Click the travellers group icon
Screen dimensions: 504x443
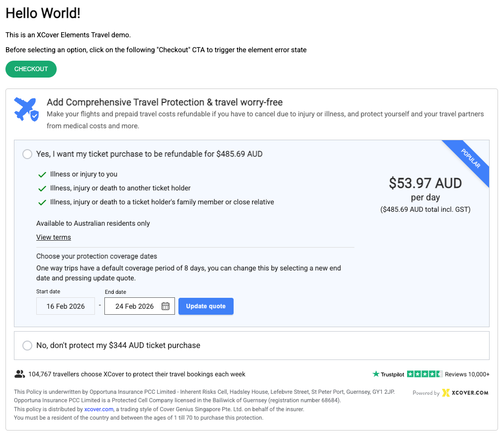20,374
